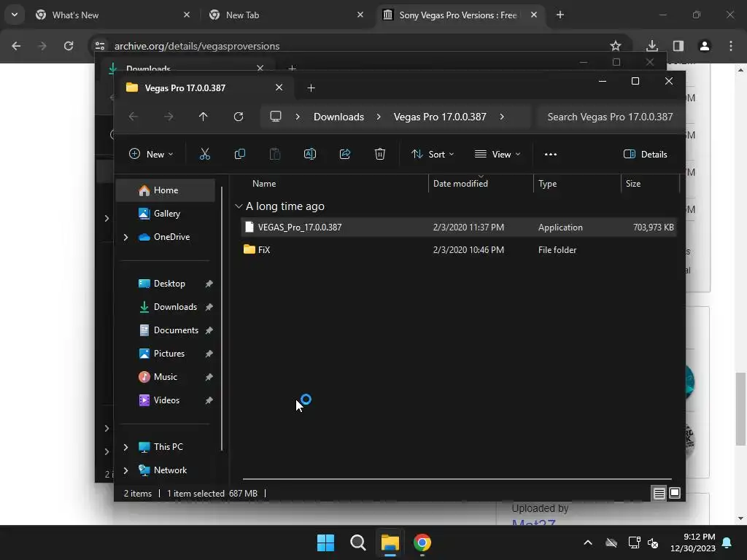Show hidden system tray icons chevron

588,542
